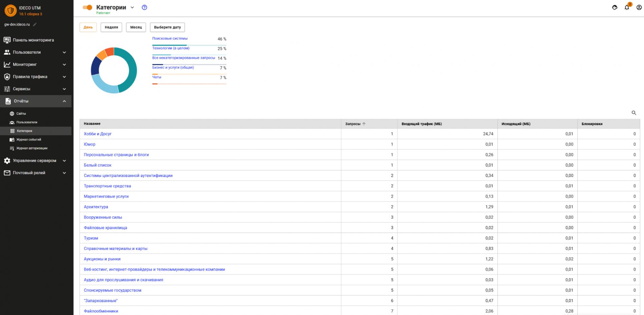Click the Правила трафика shield icon
Image resolution: width=644 pixels, height=315 pixels.
coord(7,77)
